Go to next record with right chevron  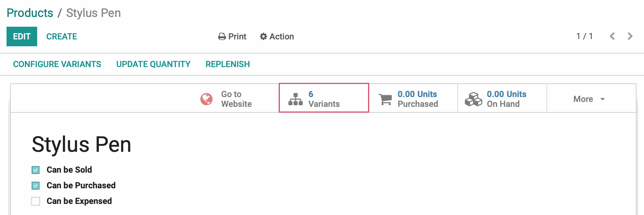click(x=630, y=36)
